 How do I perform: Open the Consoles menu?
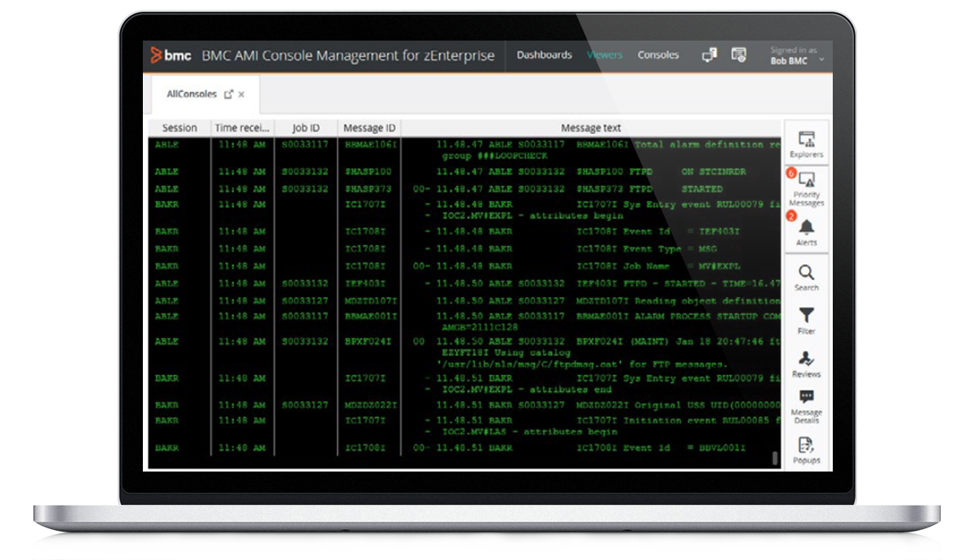point(657,55)
